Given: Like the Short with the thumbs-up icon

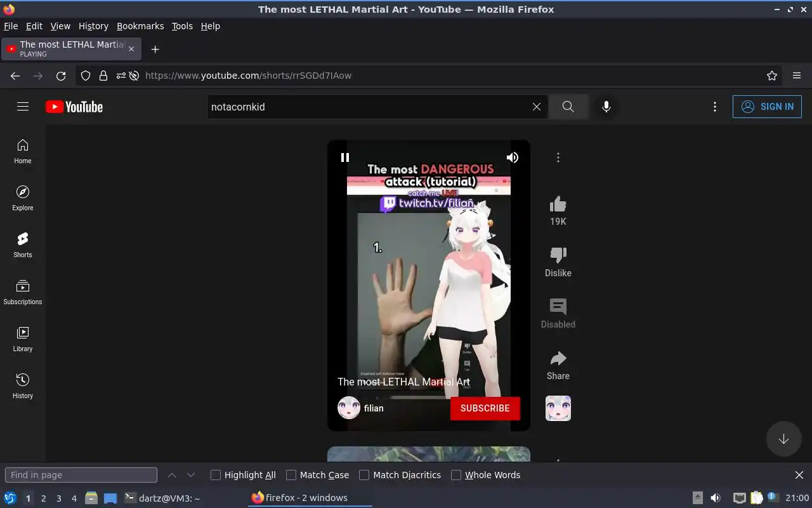Looking at the screenshot, I should (x=558, y=204).
